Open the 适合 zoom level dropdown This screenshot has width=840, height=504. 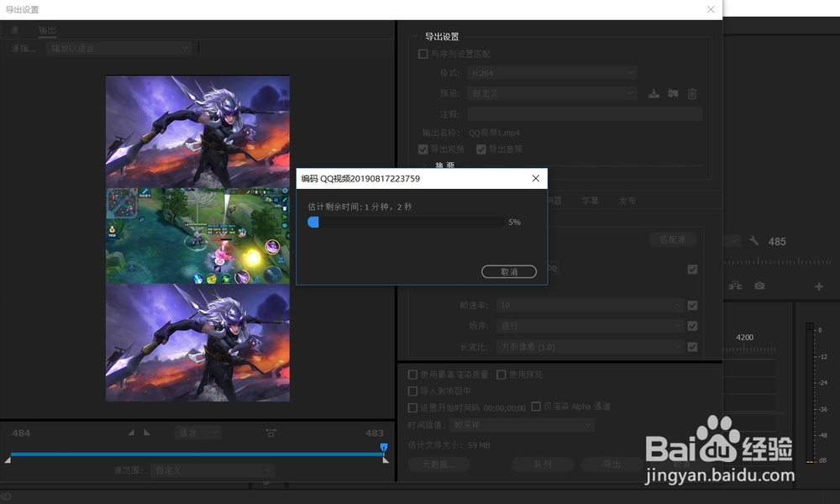(x=197, y=433)
